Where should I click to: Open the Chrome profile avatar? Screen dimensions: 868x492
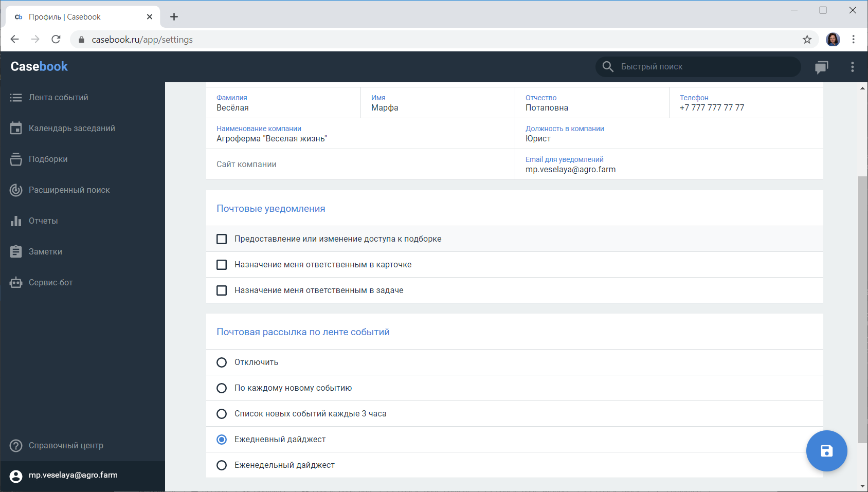tap(833, 40)
